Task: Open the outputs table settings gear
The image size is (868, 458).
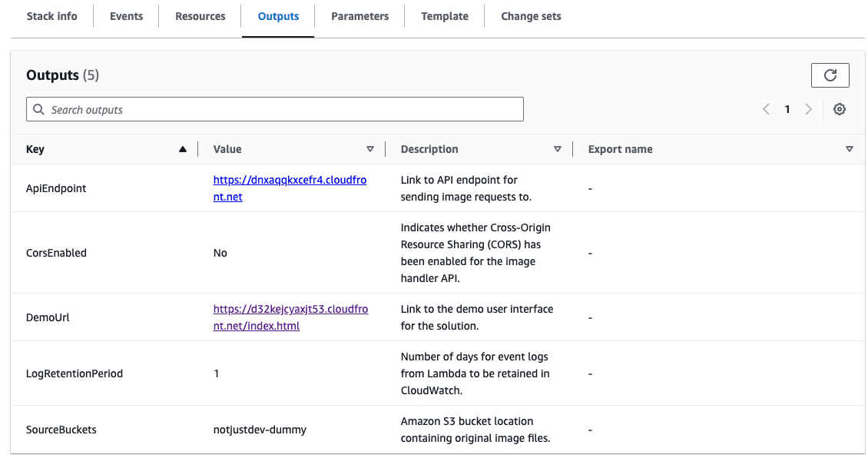Action: 840,109
